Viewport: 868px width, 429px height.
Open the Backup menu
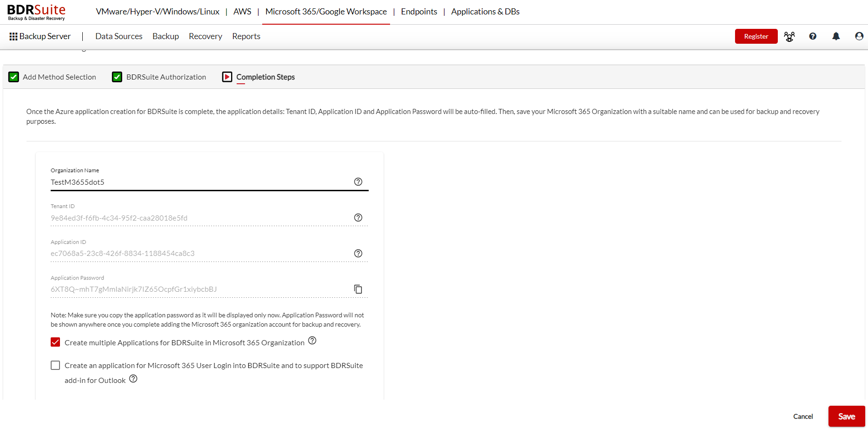click(166, 36)
